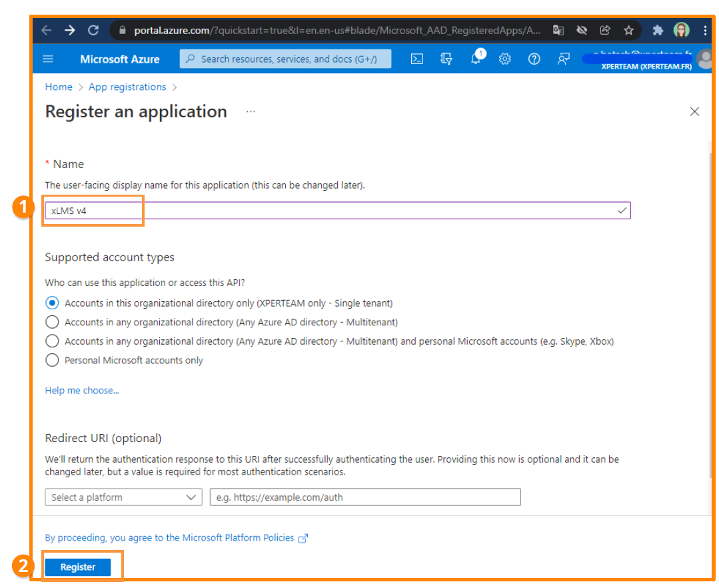Open the notifications bell
This screenshot has height=588, width=719.
click(x=476, y=59)
